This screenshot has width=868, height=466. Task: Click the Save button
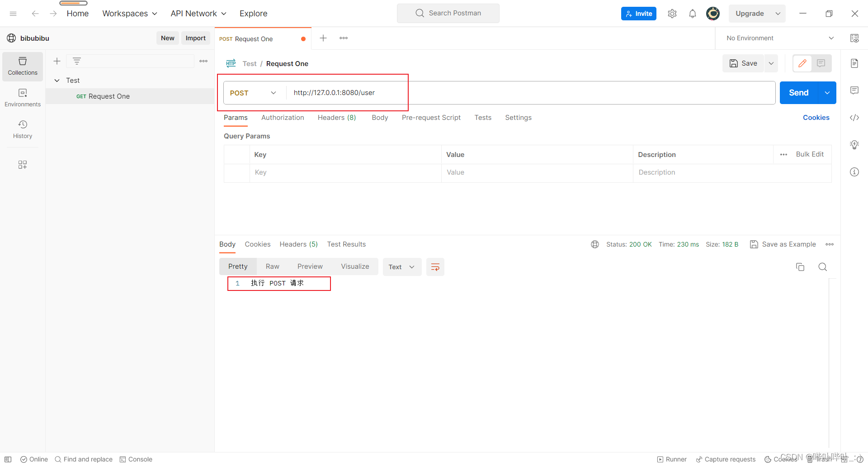pos(744,63)
